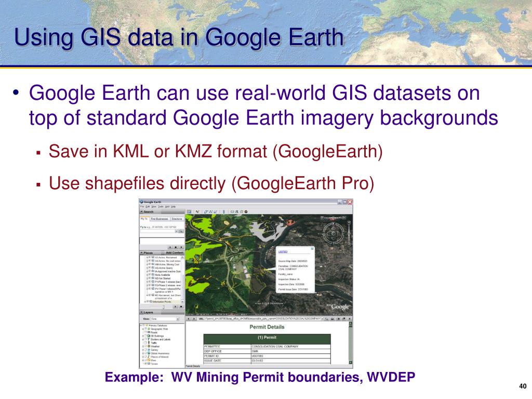Image resolution: width=532 pixels, height=399 pixels.
Task: Click the vertical map zoom slider
Action: [349, 233]
